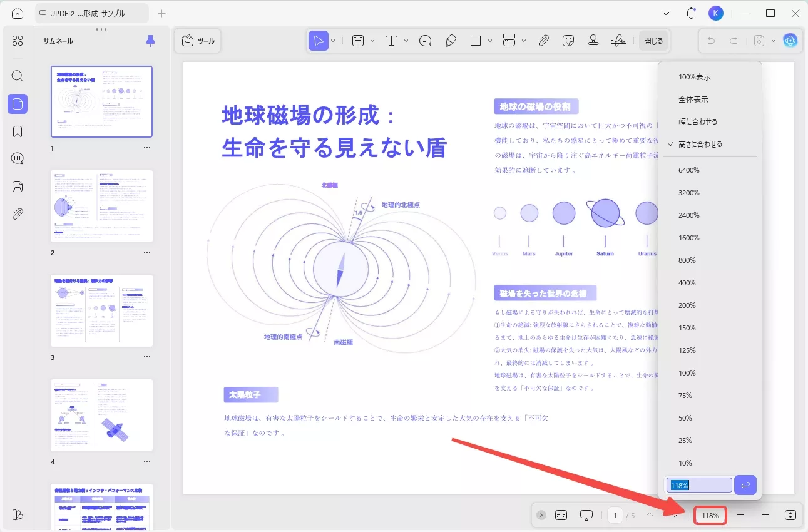
Task: Open the Sticker tool icon
Action: pyautogui.click(x=568, y=40)
